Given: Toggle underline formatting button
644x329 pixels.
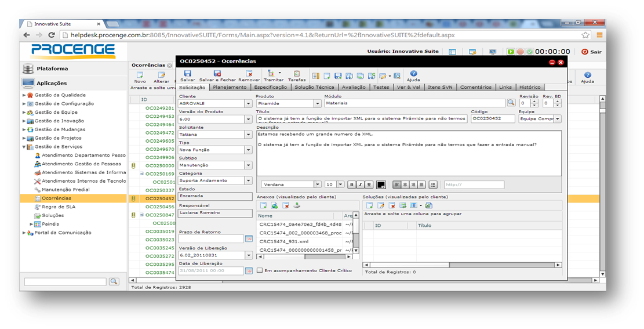Looking at the screenshot, I should [x=369, y=185].
